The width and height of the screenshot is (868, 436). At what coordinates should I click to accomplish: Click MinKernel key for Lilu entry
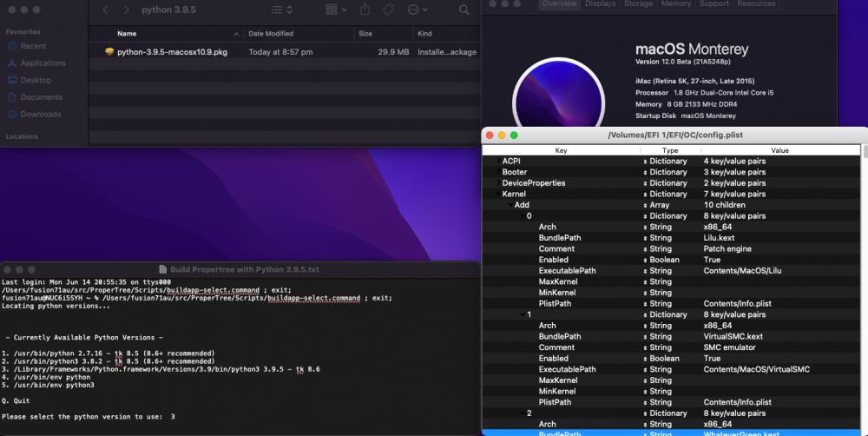tap(557, 293)
